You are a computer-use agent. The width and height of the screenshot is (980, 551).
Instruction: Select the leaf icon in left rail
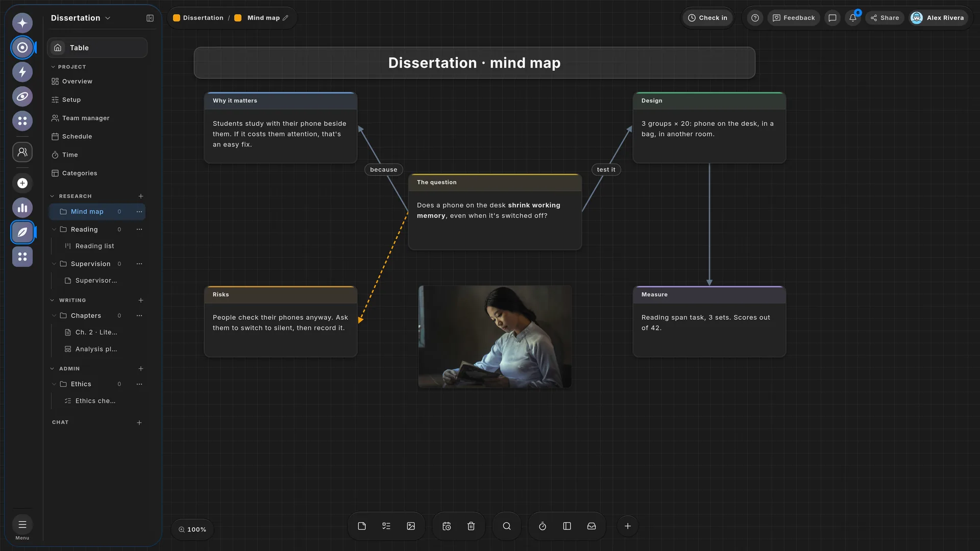(x=22, y=232)
